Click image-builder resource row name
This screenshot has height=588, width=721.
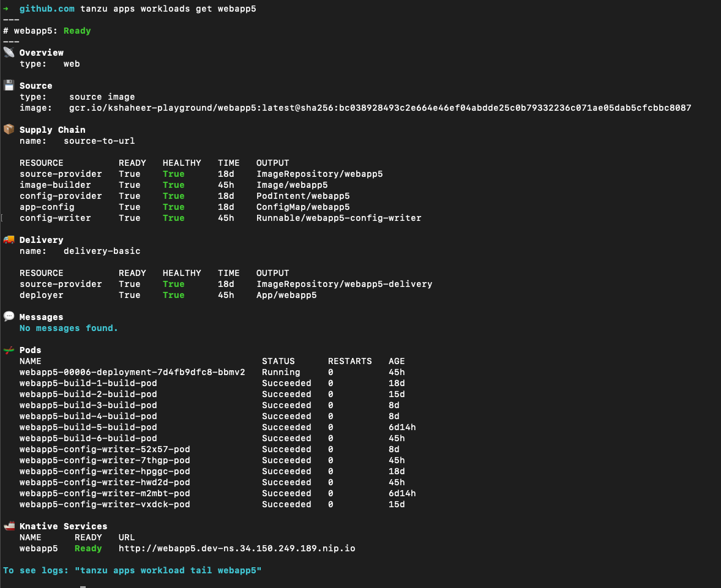pos(55,185)
